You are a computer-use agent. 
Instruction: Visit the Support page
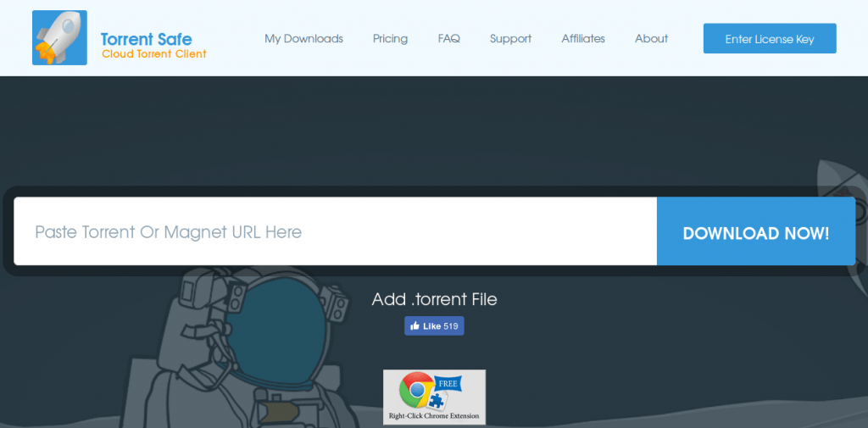[510, 39]
